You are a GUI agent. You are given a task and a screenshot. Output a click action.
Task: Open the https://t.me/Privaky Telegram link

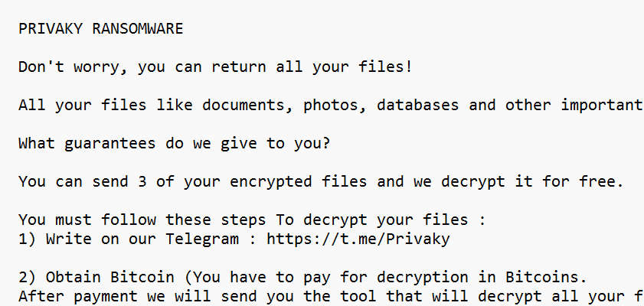pos(358,239)
